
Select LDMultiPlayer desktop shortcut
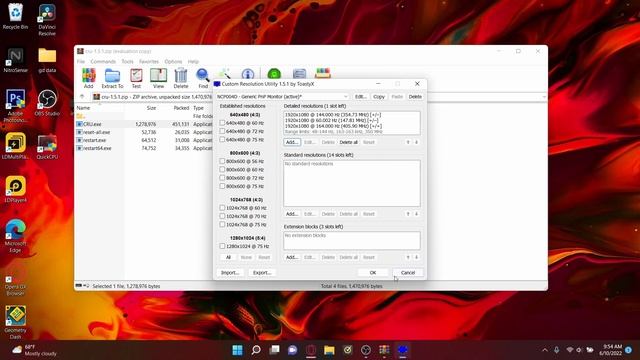click(x=16, y=146)
